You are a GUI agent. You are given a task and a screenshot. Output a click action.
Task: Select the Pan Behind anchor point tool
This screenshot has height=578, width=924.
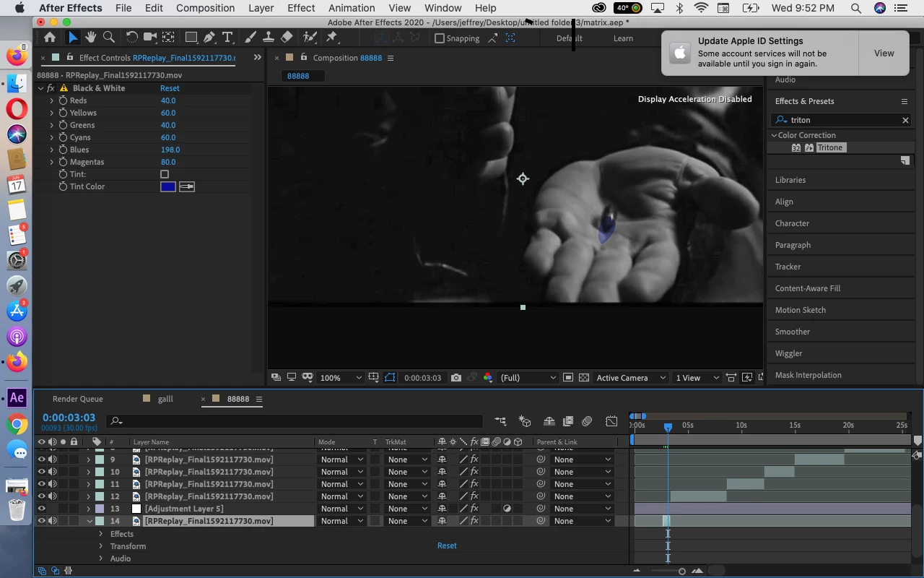click(x=168, y=38)
